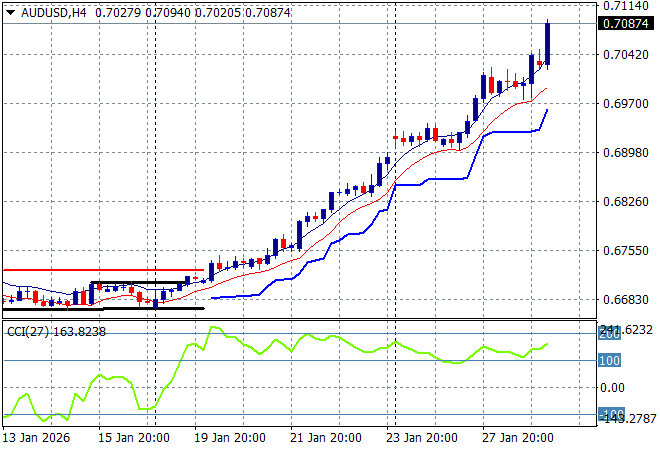This screenshot has height=450, width=660.
Task: Click the 0.67550 price axis label
Action: 626,251
